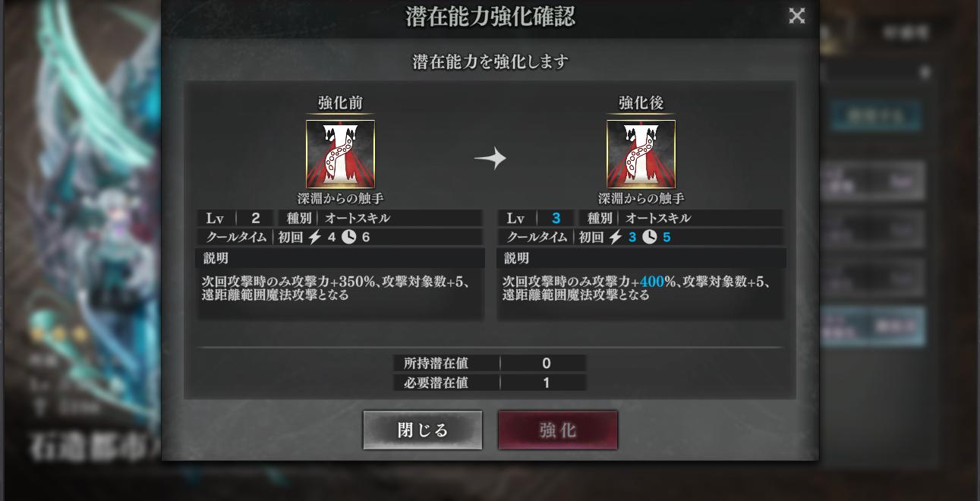Image resolution: width=980 pixels, height=501 pixels.
Task: Click the 必要潜在値 value field
Action: 545,383
